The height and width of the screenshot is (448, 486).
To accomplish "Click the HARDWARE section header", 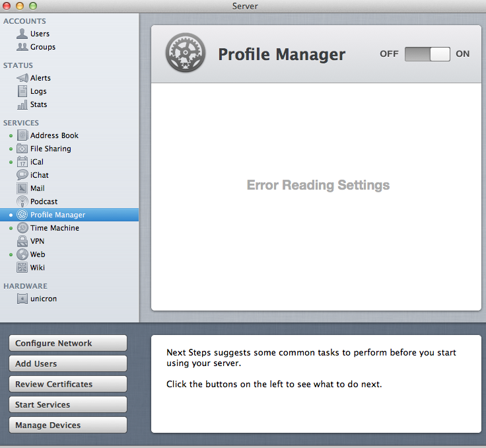I will tap(25, 286).
